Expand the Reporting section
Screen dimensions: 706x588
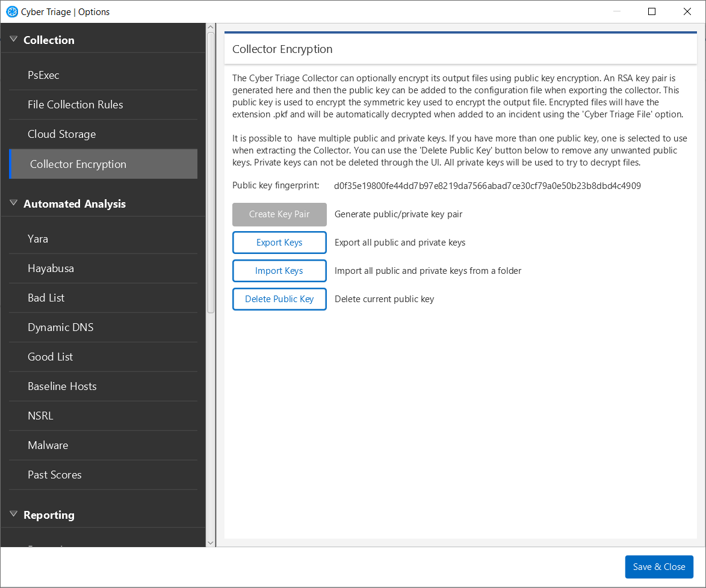click(x=13, y=514)
